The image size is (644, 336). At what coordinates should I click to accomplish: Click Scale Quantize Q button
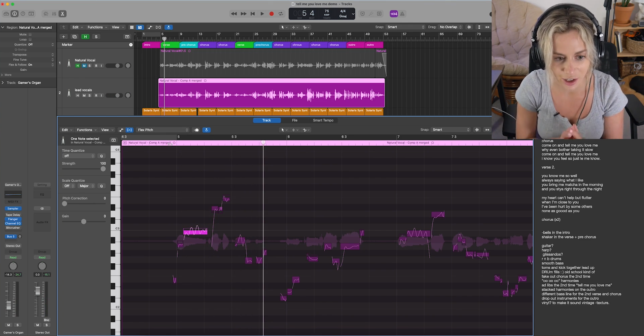click(101, 186)
